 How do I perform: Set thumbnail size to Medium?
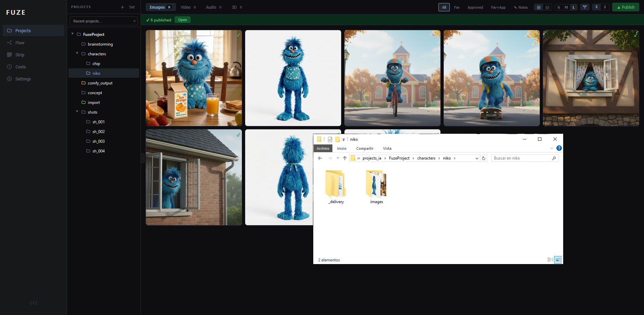pos(566,7)
